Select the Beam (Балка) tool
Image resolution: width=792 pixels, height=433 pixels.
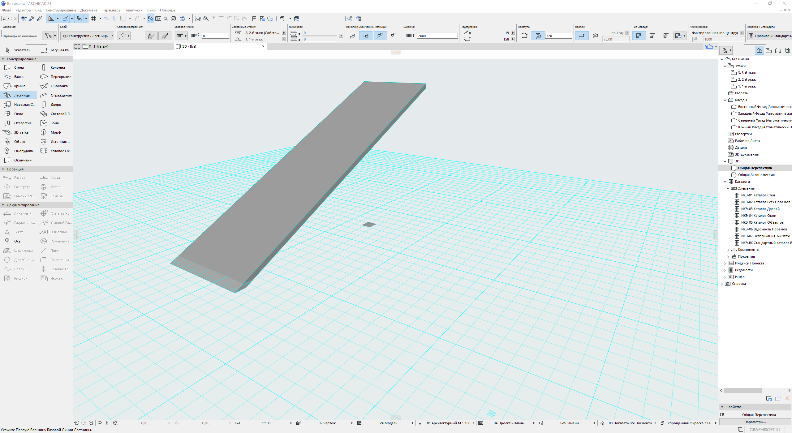pyautogui.click(x=18, y=77)
